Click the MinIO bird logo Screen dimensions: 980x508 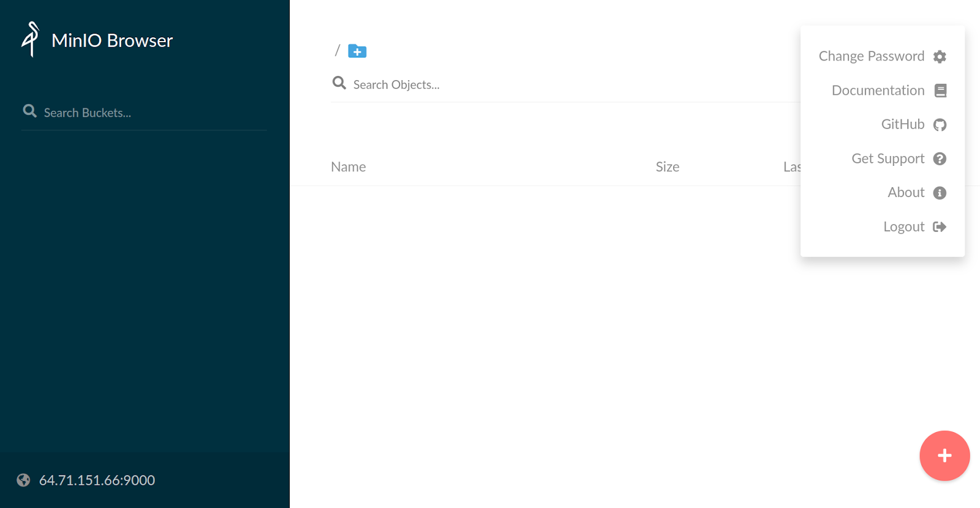pos(30,40)
